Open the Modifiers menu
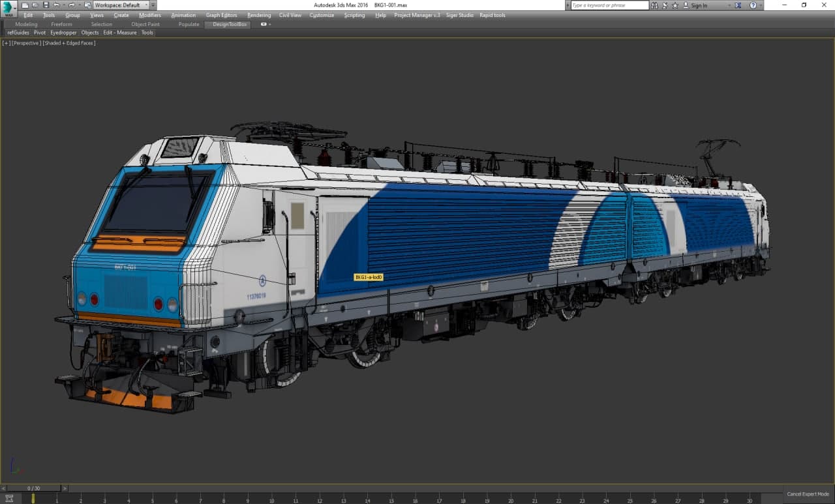 pyautogui.click(x=150, y=15)
